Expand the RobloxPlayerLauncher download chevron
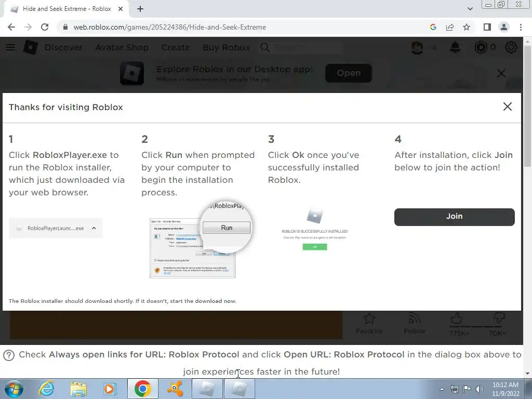This screenshot has width=532, height=399. coord(94,228)
